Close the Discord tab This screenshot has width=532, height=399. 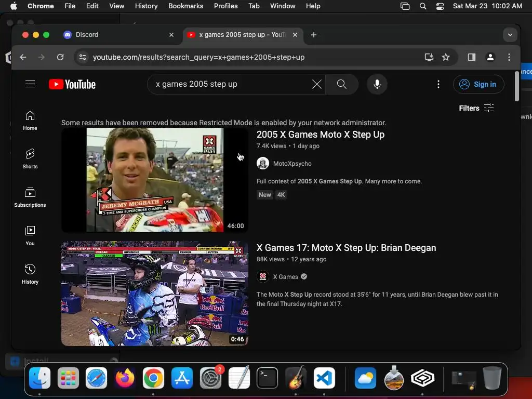pyautogui.click(x=171, y=35)
